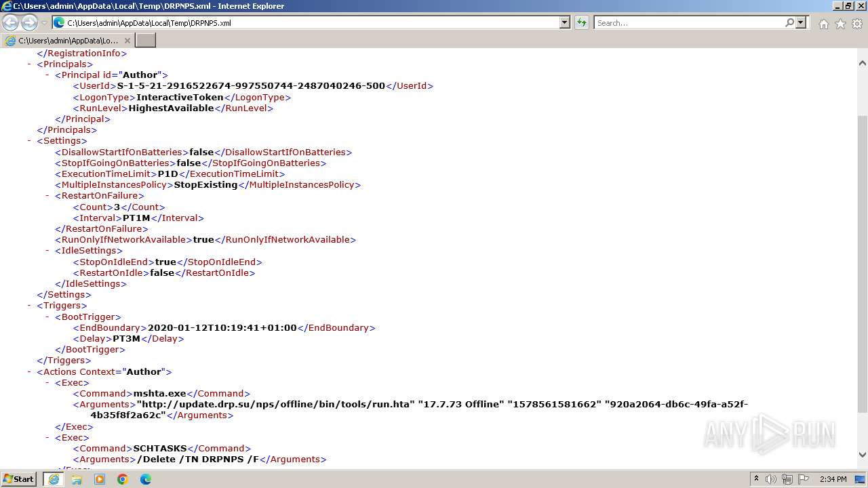This screenshot has width=868, height=488.
Task: Click the vertical scrollbar thumb
Action: click(x=862, y=263)
